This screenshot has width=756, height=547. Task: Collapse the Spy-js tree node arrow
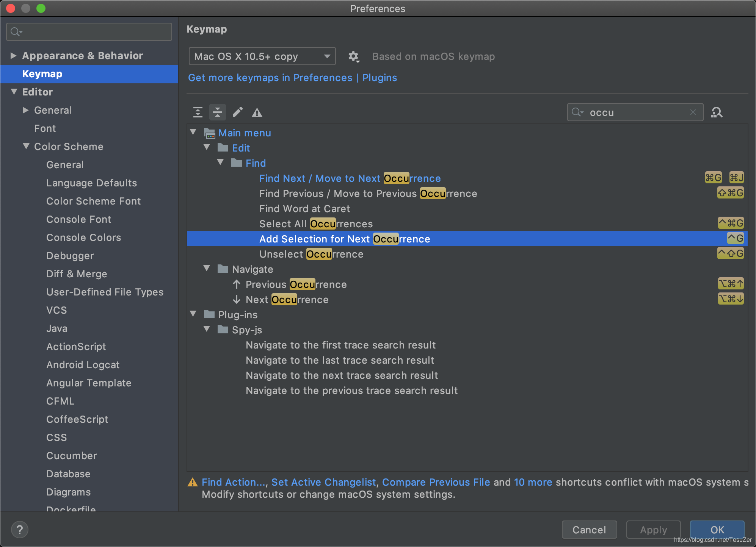coord(207,329)
